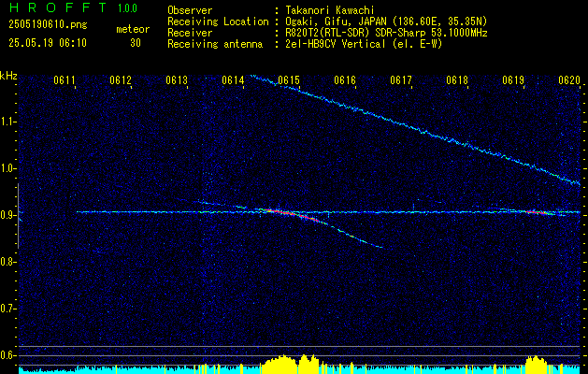588x374 pixels.
Task: Click the 'Receiver' field label
Action: point(190,33)
